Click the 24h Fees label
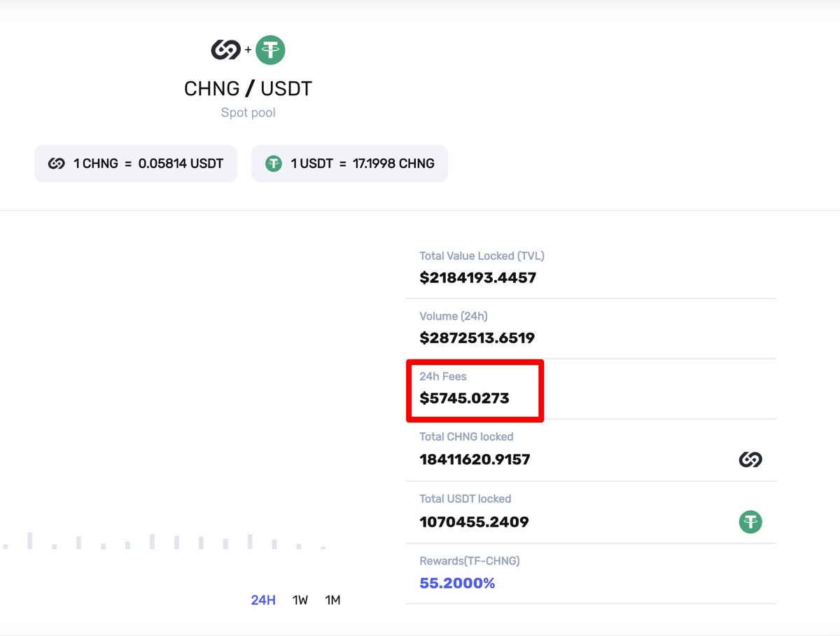 tap(443, 377)
